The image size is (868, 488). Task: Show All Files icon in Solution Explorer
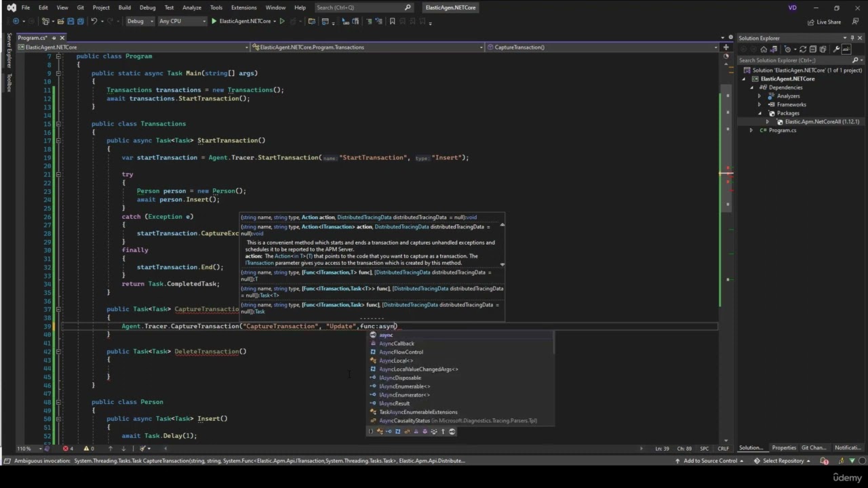(823, 49)
